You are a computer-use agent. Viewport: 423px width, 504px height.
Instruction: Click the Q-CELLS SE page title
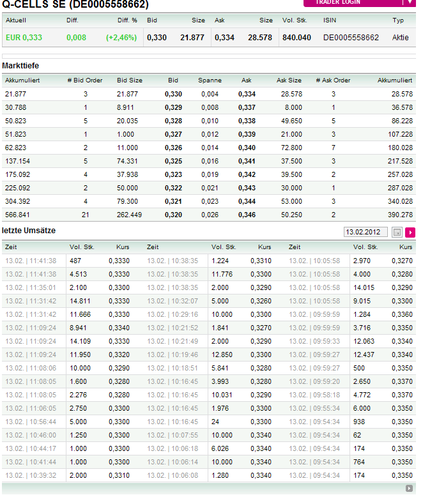click(x=75, y=5)
